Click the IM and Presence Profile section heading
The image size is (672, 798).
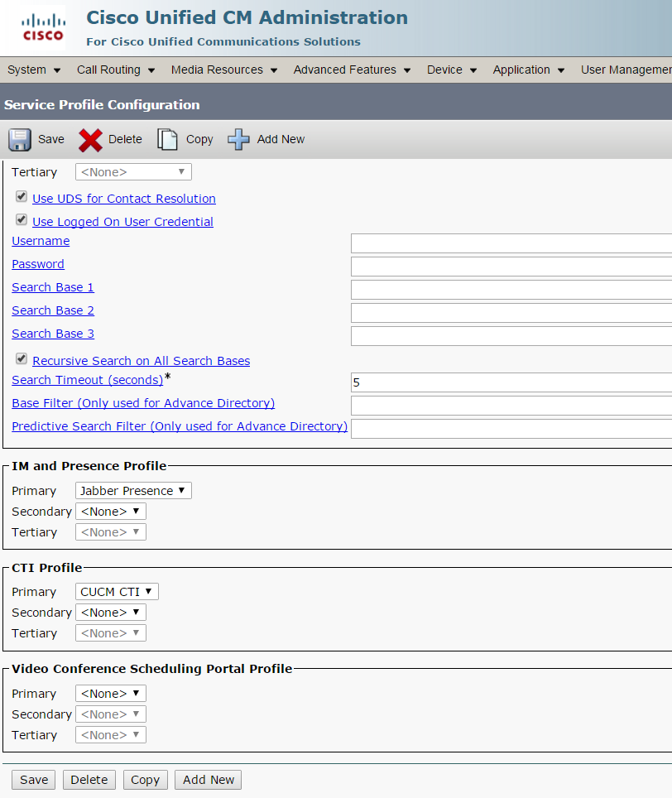click(x=89, y=466)
